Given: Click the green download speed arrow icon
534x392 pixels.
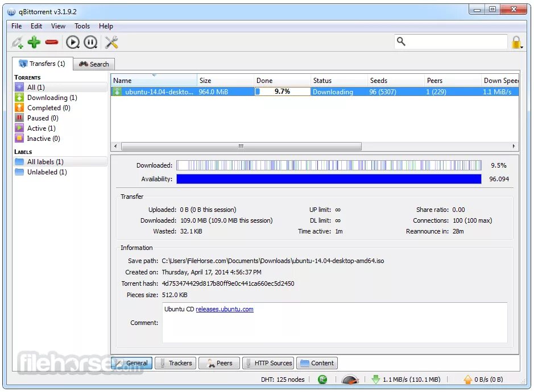Looking at the screenshot, I should pyautogui.click(x=376, y=380).
